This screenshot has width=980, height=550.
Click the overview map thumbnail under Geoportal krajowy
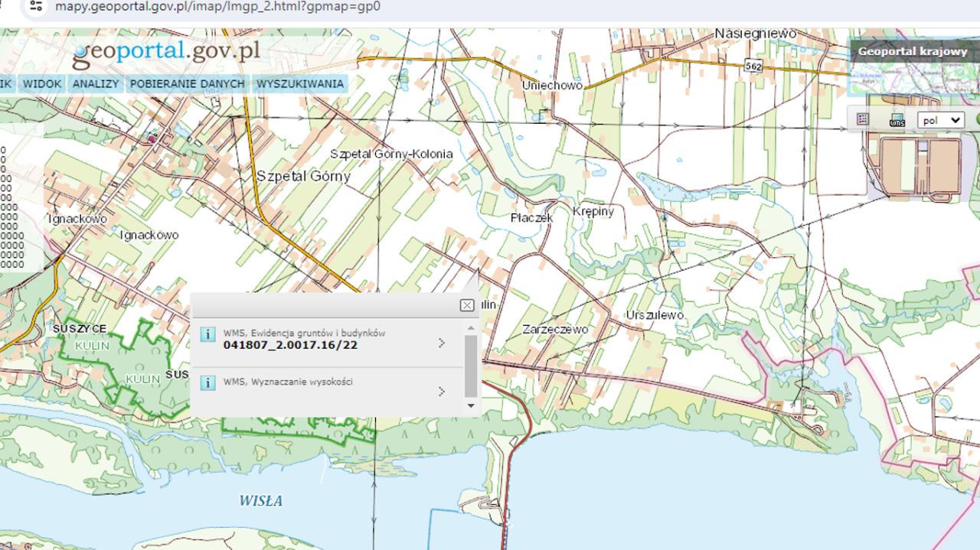coord(915,80)
